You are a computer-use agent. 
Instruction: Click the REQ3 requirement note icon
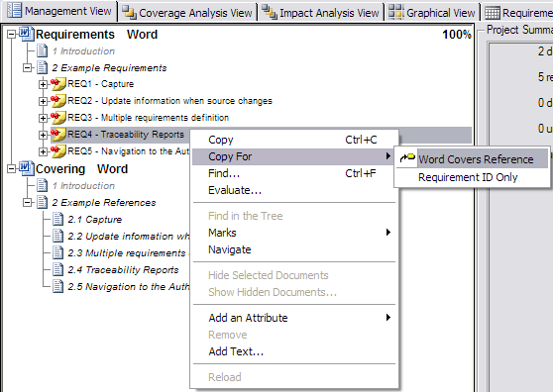point(57,118)
